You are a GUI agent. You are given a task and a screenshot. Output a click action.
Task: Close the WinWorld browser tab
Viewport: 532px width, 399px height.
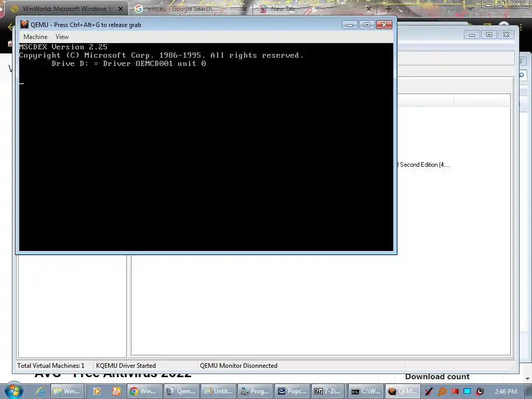(121, 9)
